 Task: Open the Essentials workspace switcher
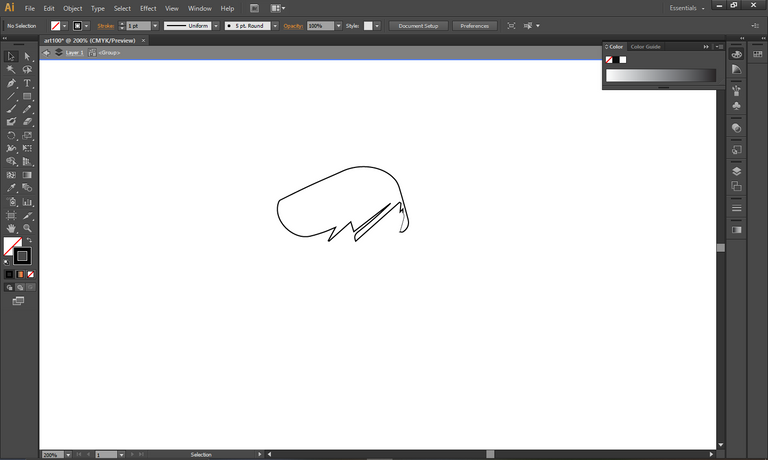[x=687, y=8]
